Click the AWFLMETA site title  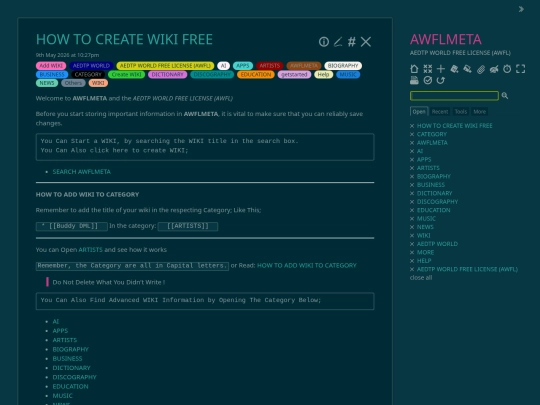click(446, 39)
